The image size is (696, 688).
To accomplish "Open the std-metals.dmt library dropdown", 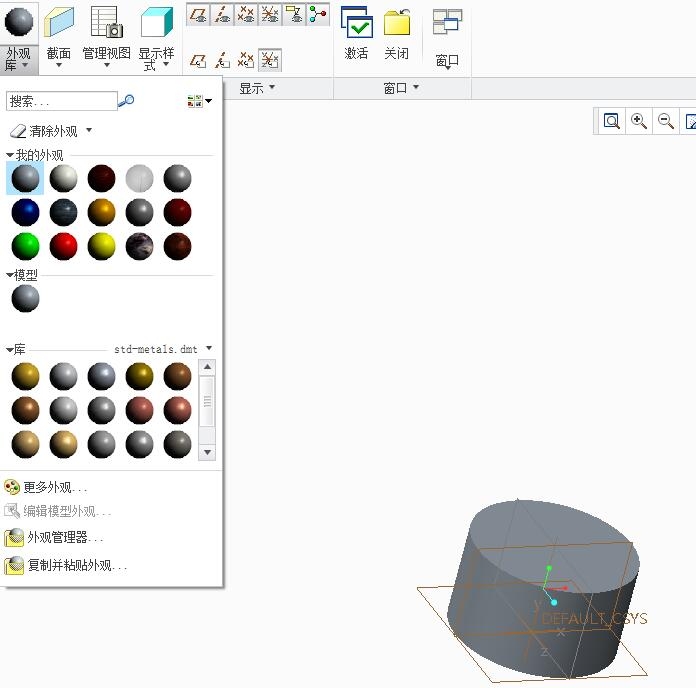I will pos(209,349).
